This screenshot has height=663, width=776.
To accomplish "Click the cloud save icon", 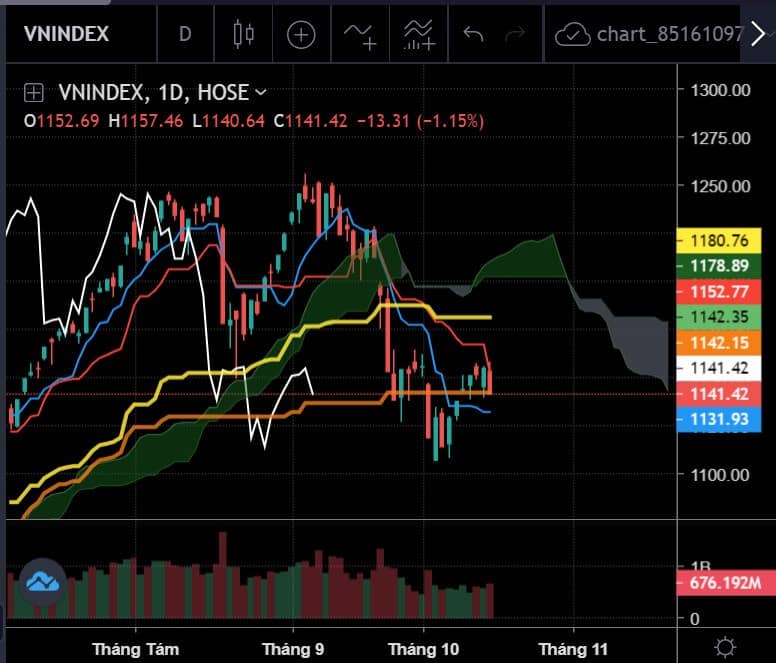I will (572, 35).
